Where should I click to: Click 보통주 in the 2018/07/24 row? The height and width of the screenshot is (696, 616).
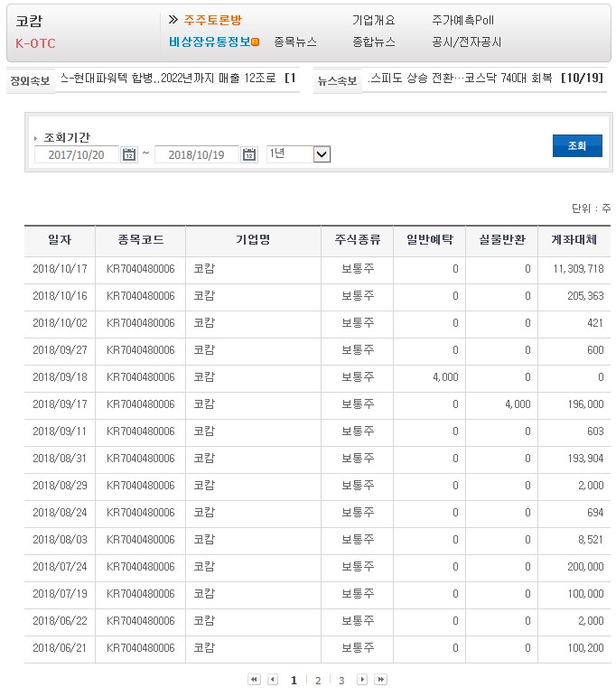point(358,566)
